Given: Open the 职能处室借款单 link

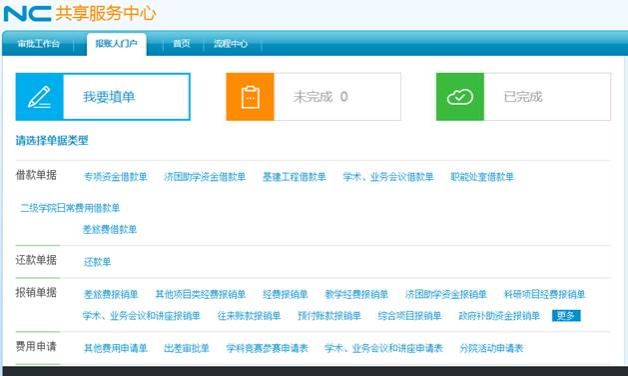Looking at the screenshot, I should 482,177.
